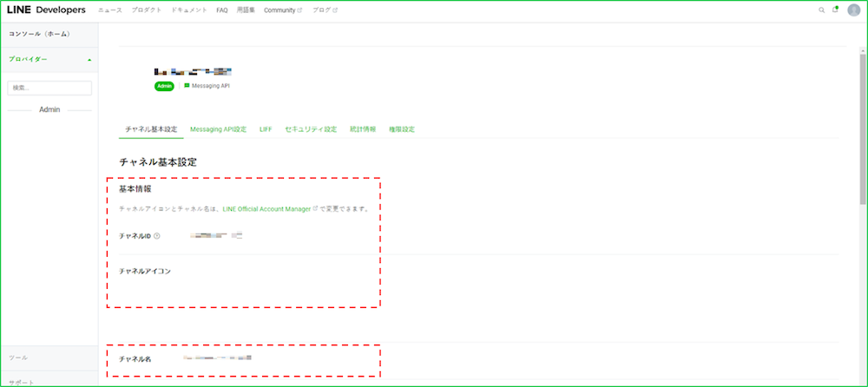The image size is (868, 387).
Task: Open the ドキュメント menu item
Action: [x=189, y=10]
